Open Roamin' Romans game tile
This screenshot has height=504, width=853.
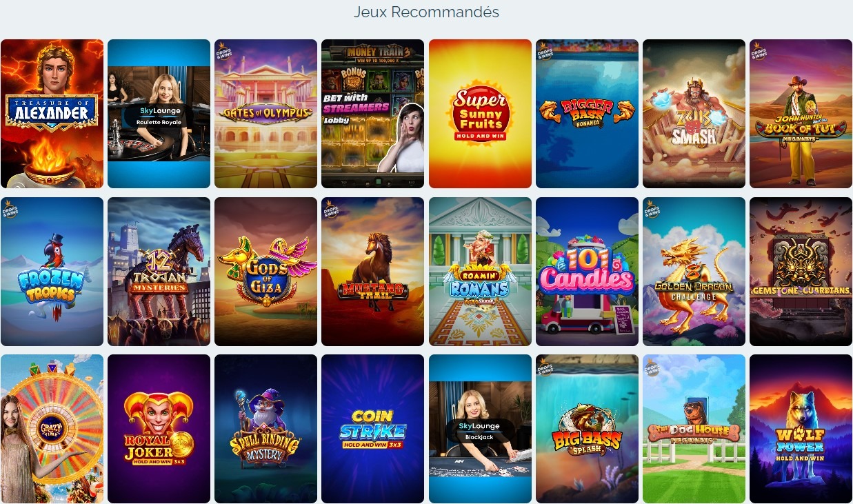[x=480, y=272]
